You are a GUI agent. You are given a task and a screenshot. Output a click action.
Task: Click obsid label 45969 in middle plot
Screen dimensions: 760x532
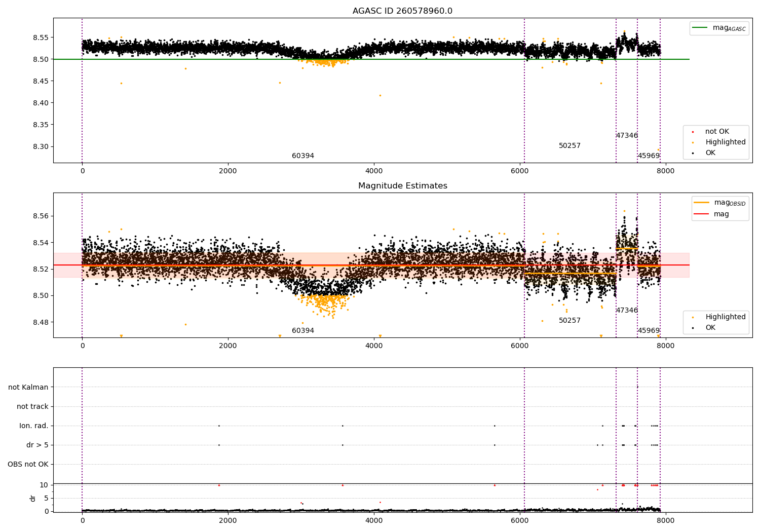(649, 331)
